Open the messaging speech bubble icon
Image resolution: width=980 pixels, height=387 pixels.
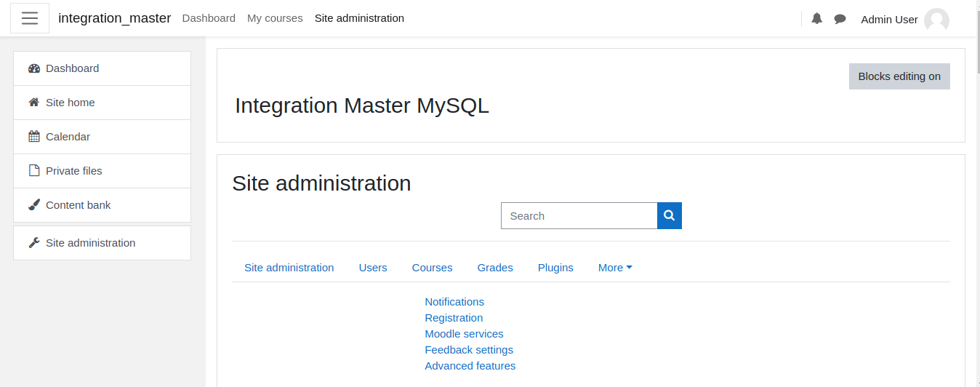click(x=840, y=19)
